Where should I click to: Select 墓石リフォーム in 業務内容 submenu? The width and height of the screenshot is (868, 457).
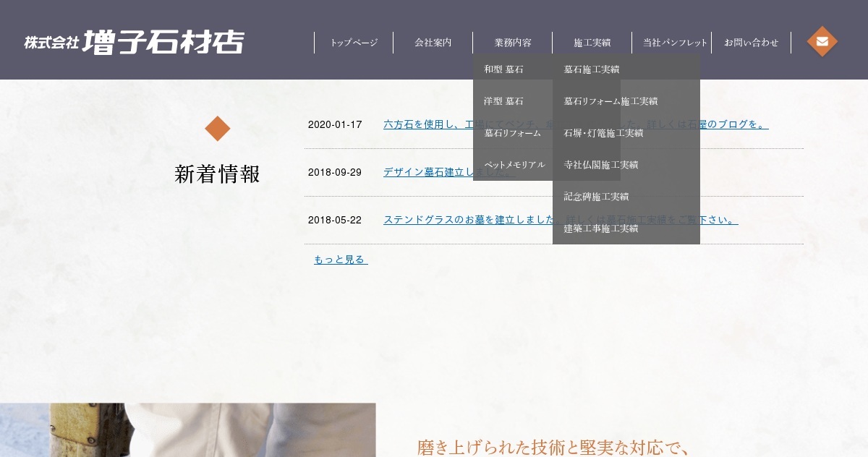513,133
